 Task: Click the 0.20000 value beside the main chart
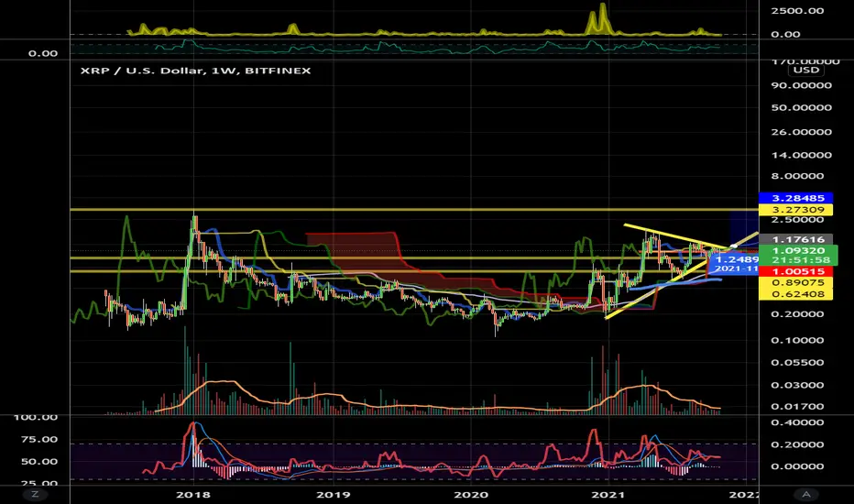(x=798, y=313)
